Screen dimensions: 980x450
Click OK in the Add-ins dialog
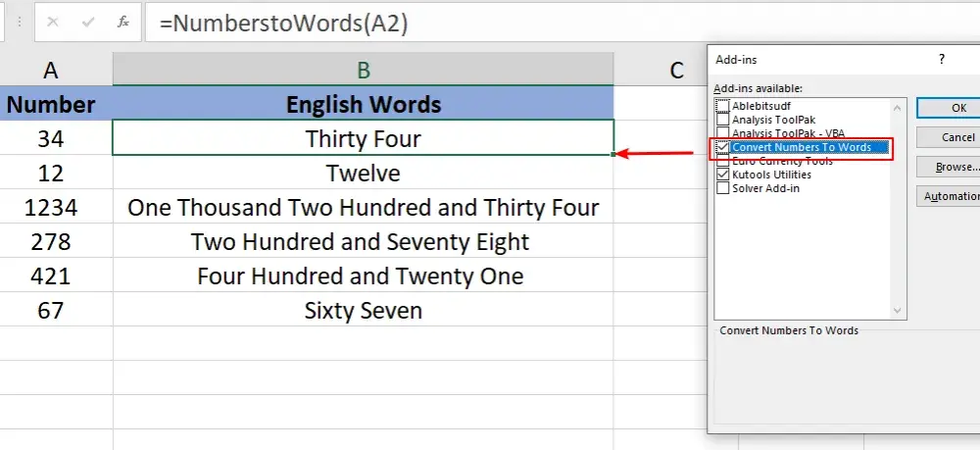(950, 108)
